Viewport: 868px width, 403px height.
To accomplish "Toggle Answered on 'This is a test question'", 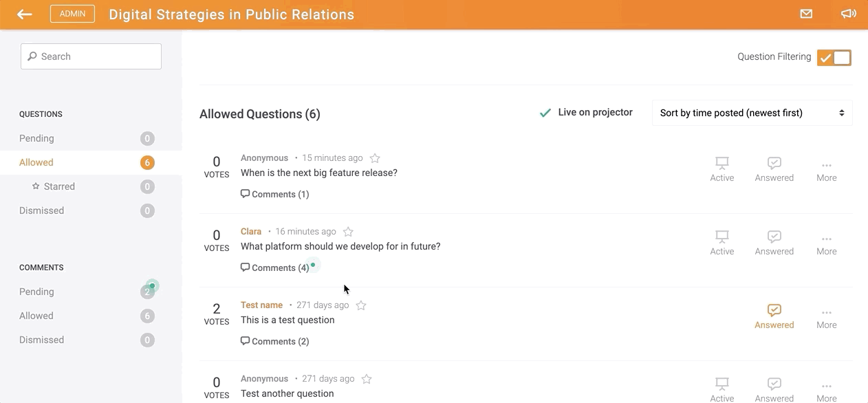I will point(774,316).
